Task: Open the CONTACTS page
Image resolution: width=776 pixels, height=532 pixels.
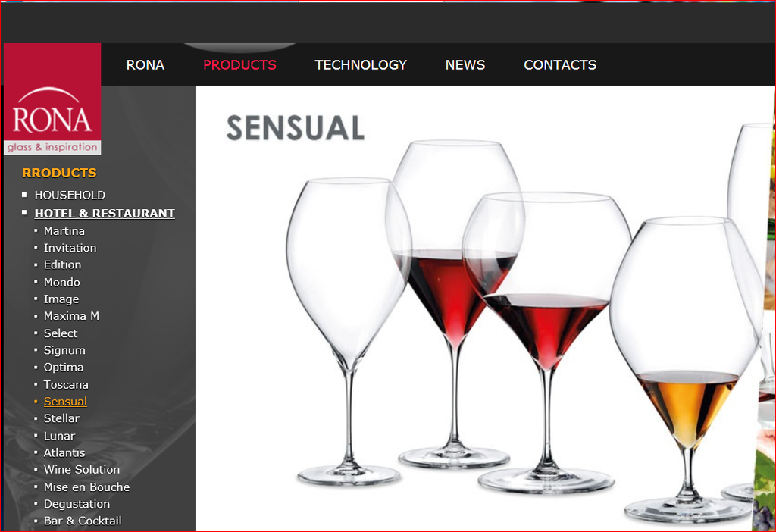Action: pyautogui.click(x=560, y=65)
